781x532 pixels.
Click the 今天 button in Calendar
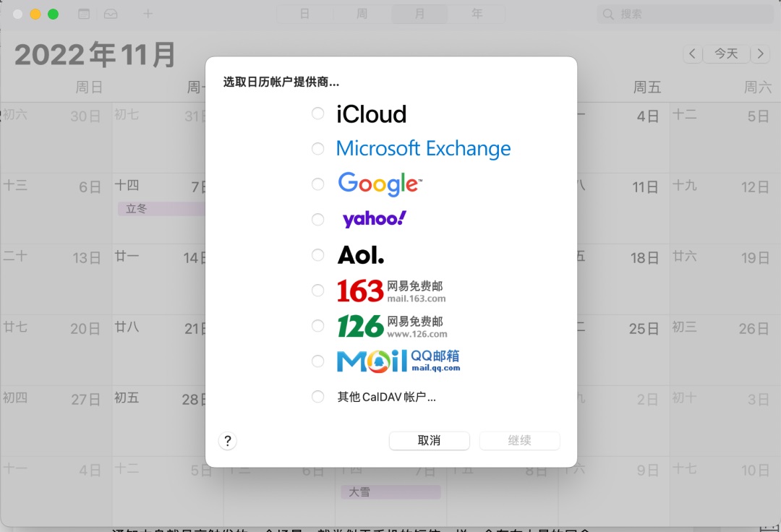coord(726,53)
